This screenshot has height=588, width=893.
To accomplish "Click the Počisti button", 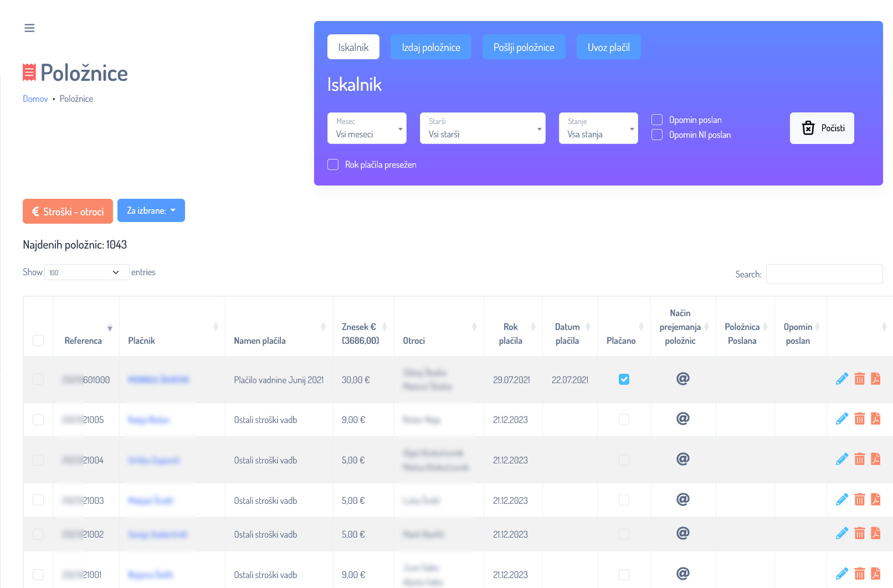I will coord(822,128).
